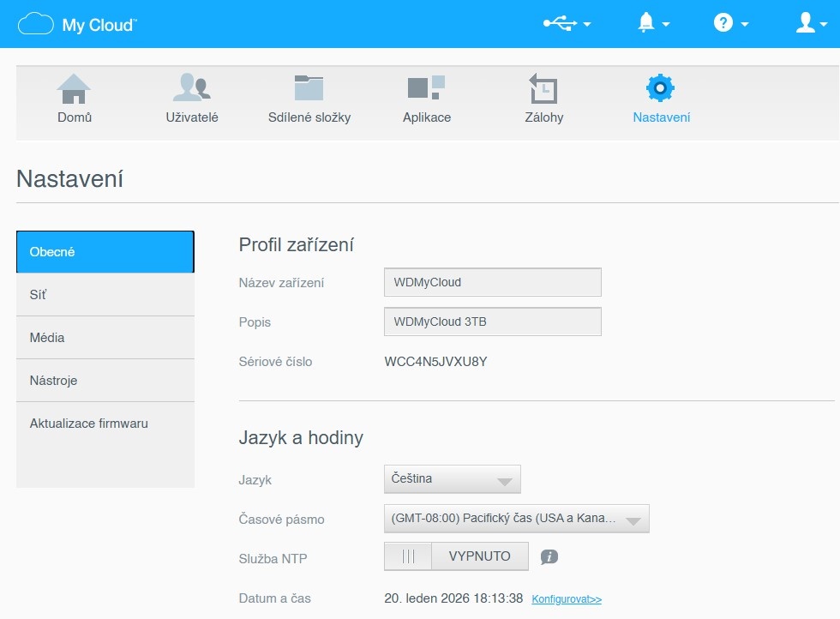Switch to the Média settings tab
The image size is (840, 619).
[x=105, y=338]
